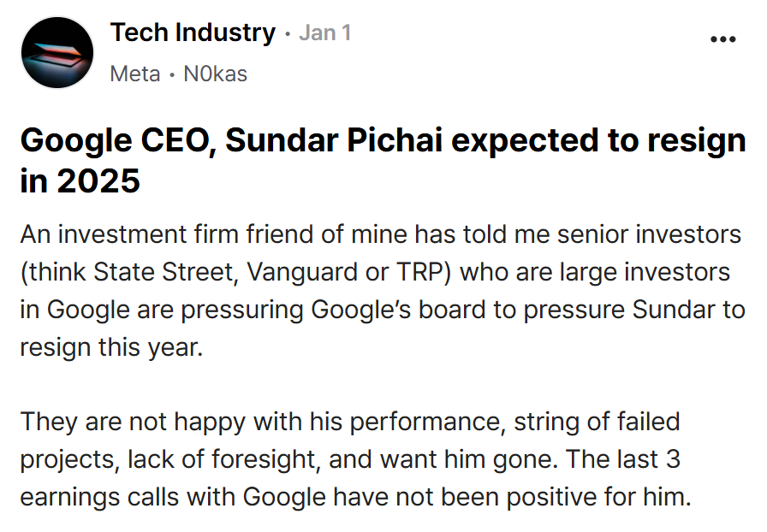Click Sundar Pichai in the headline
The width and height of the screenshot is (767, 532).
pyautogui.click(x=334, y=140)
